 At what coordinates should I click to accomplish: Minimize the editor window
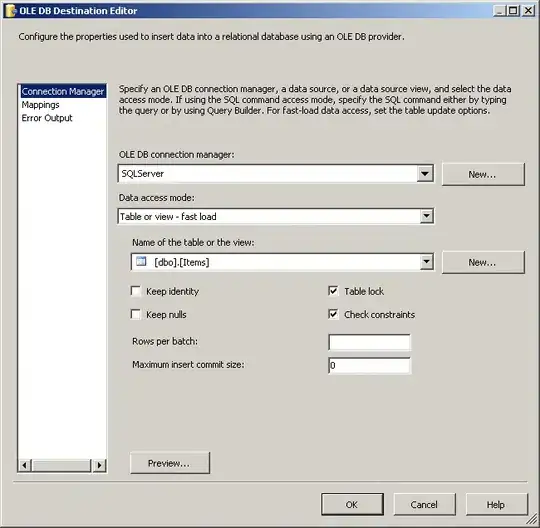coord(499,11)
